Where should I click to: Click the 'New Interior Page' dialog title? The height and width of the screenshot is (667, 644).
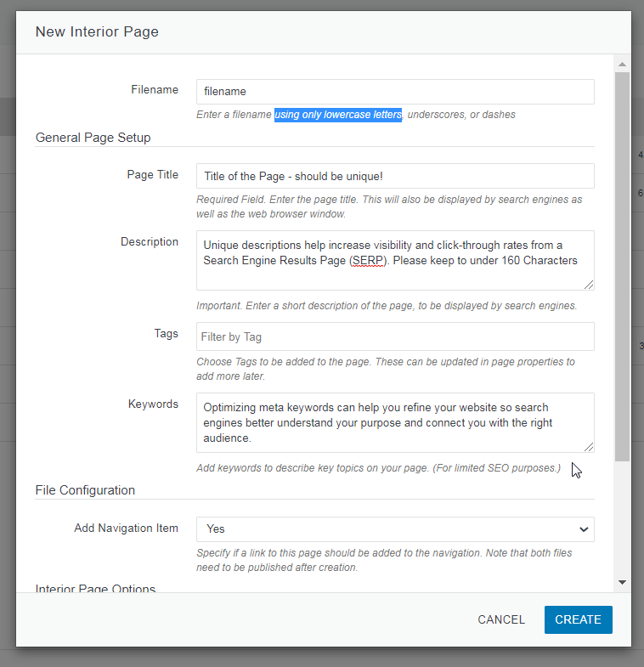pos(97,32)
